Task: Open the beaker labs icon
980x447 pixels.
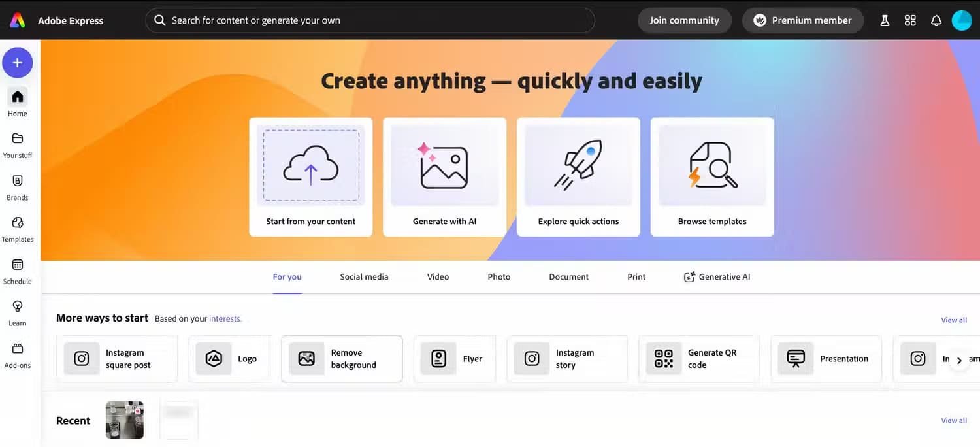Action: pyautogui.click(x=885, y=20)
